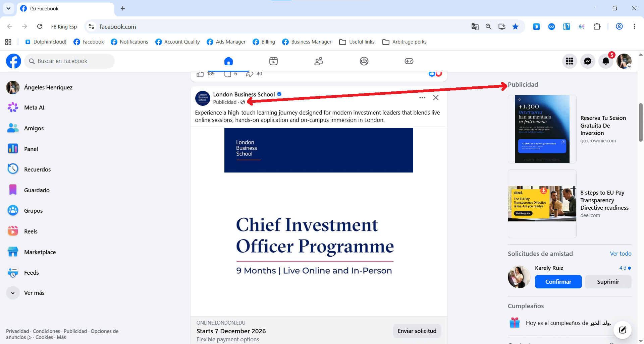Viewport: 644px width, 344px height.
Task: Open the Ads Manager bookmark
Action: (x=226, y=42)
